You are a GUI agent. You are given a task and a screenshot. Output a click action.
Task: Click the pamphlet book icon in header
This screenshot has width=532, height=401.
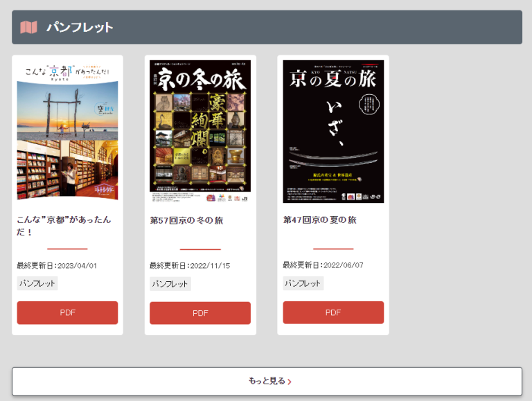tap(28, 28)
